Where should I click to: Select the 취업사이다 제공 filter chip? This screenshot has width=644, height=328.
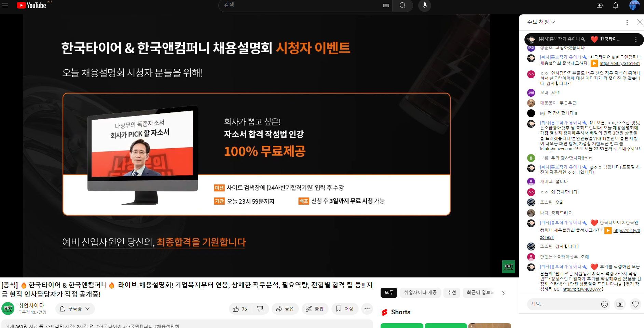[x=420, y=293]
